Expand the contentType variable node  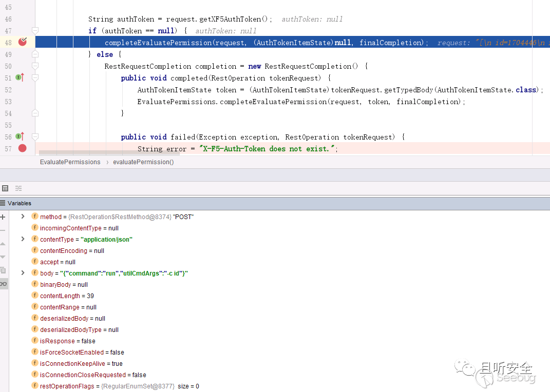click(x=23, y=239)
